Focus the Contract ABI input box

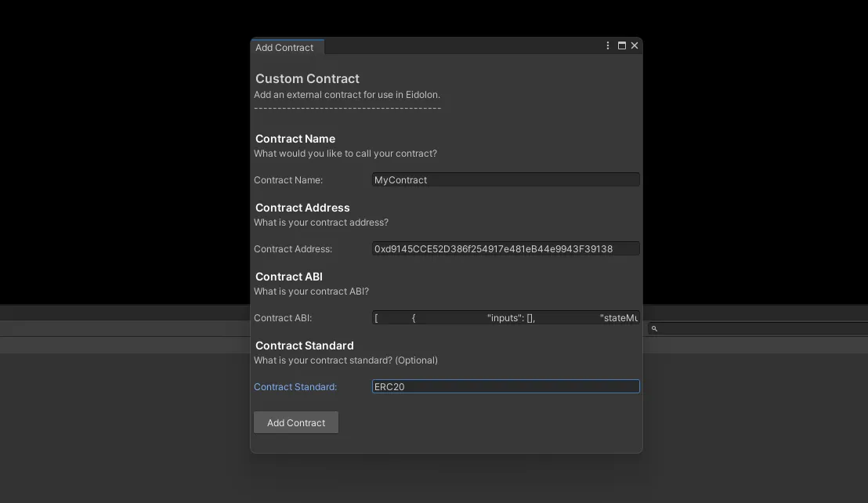point(505,318)
